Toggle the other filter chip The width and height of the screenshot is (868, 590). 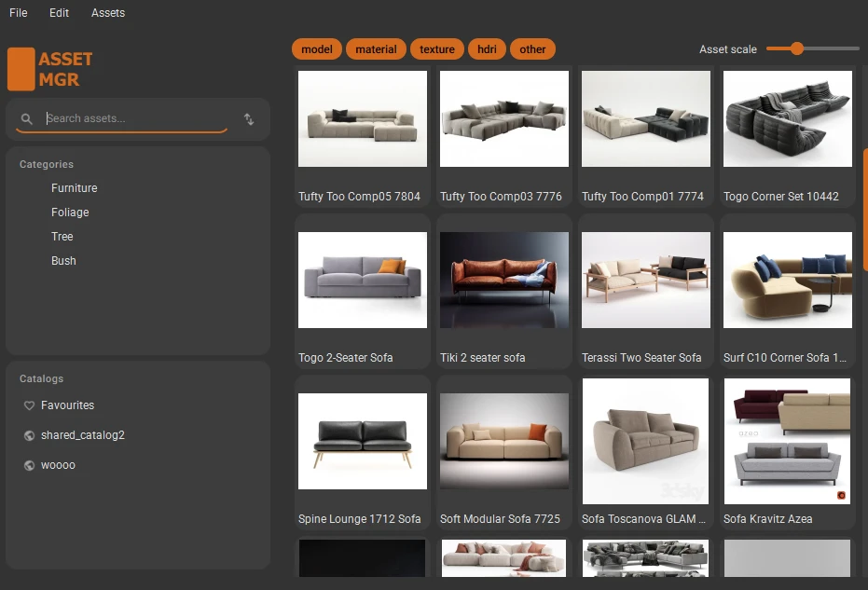(x=532, y=49)
